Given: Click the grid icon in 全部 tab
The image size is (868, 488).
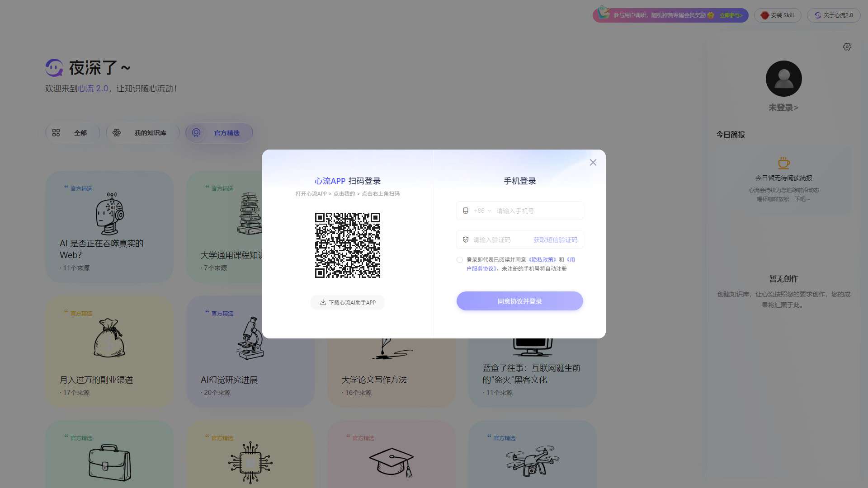Looking at the screenshot, I should pyautogui.click(x=56, y=133).
